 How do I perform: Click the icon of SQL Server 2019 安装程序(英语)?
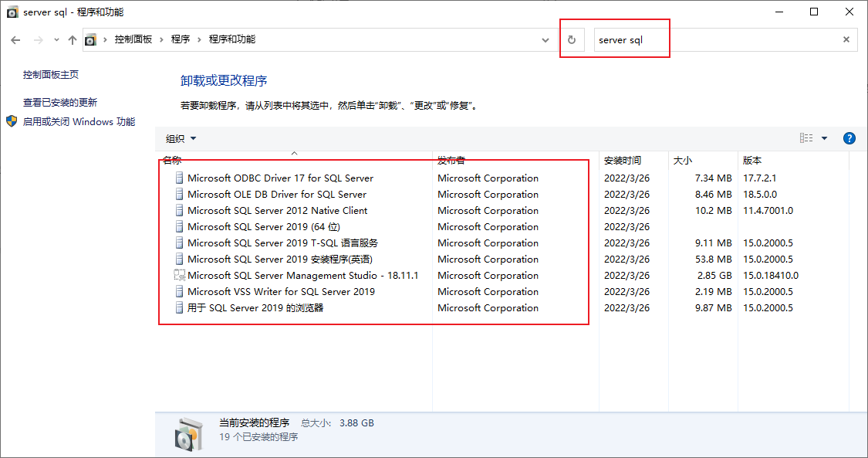tap(179, 259)
